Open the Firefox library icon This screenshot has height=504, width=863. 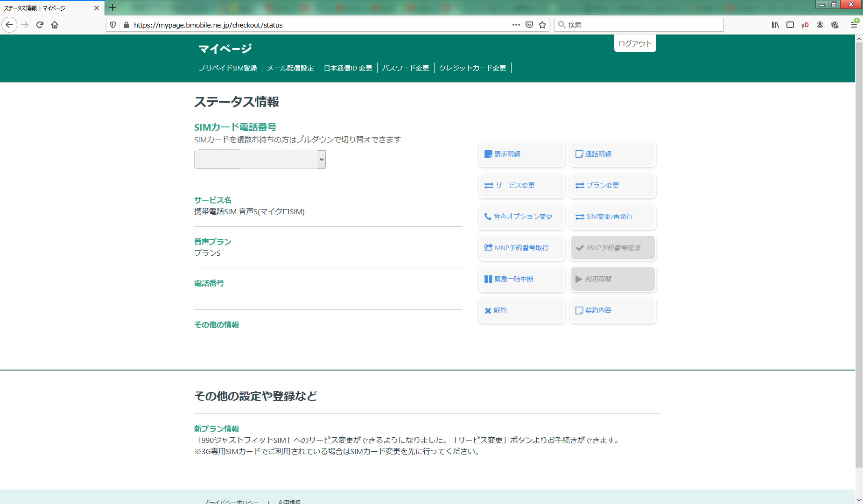pos(775,25)
